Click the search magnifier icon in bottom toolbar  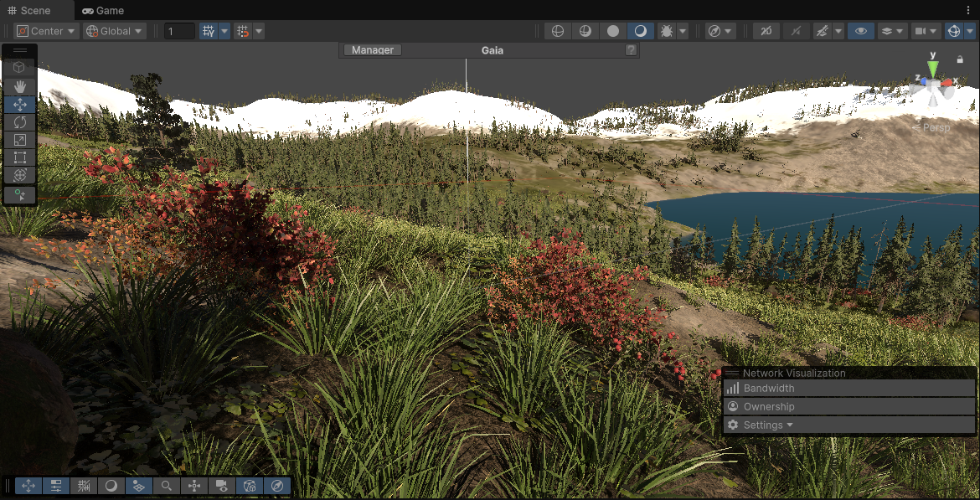click(x=166, y=486)
